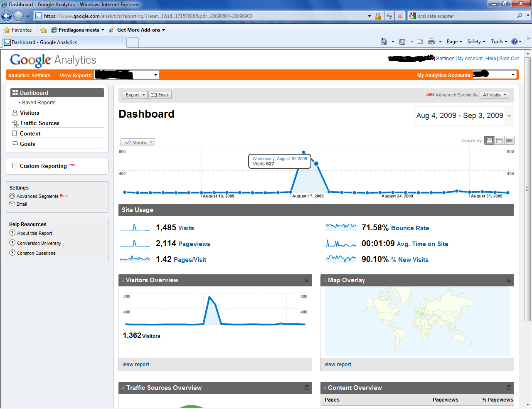Viewport: 532px width, 409px height.
Task: Open the All Visits segments dropdown
Action: coord(494,95)
